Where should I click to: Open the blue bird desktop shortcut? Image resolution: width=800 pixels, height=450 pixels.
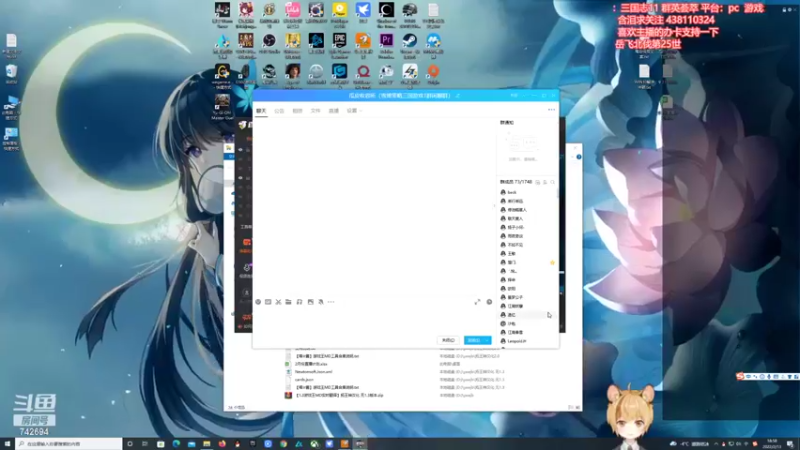(x=363, y=10)
